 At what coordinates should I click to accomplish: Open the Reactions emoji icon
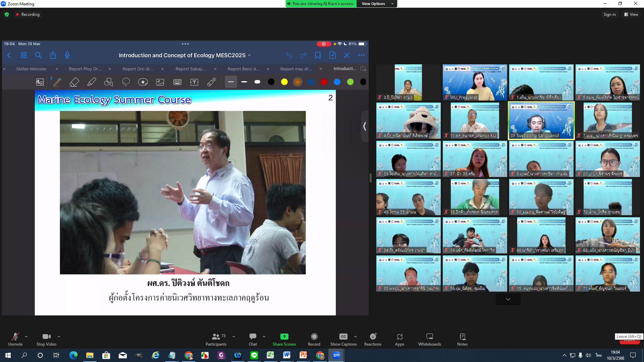(373, 337)
